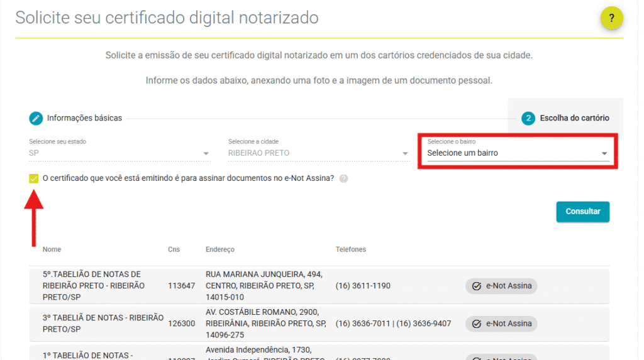The width and height of the screenshot is (644, 360).
Task: Click the Cns column header
Action: click(174, 249)
